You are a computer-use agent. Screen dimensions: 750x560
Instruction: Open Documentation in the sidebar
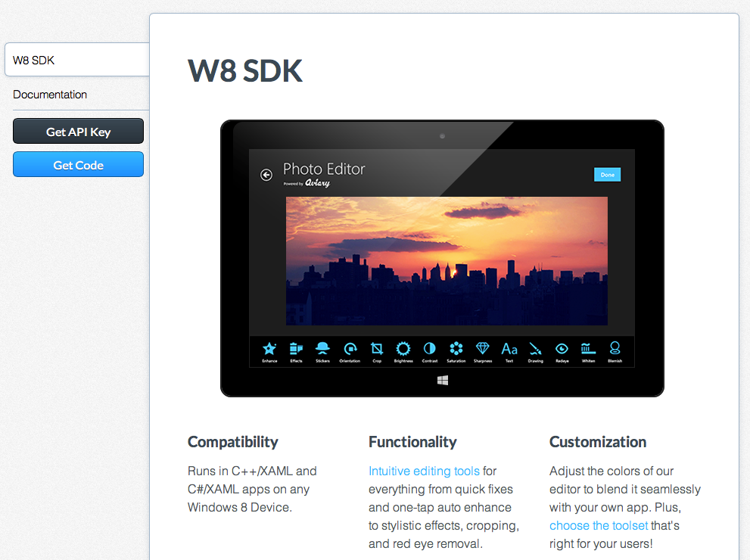[x=50, y=95]
